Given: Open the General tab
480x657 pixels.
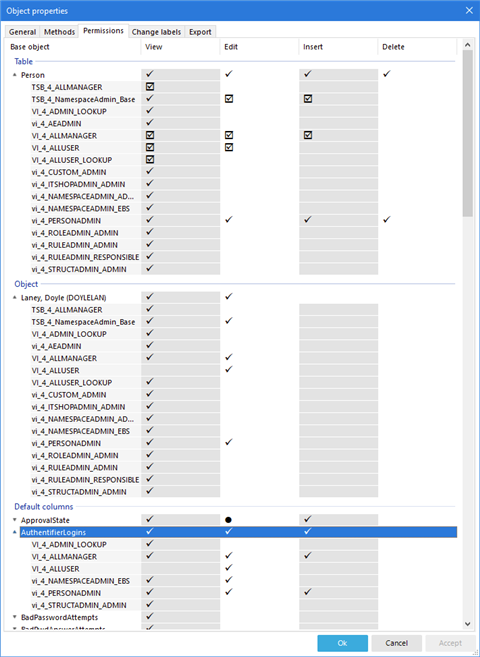Looking at the screenshot, I should pyautogui.click(x=22, y=32).
